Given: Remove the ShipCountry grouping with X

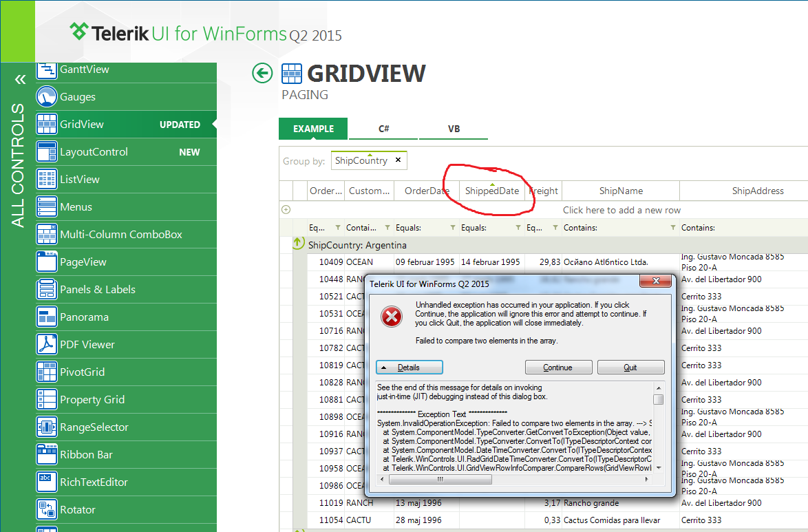Looking at the screenshot, I should point(398,160).
